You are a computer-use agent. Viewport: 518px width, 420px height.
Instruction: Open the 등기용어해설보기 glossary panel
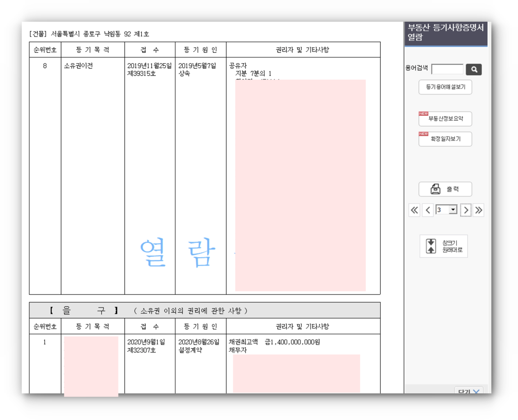pyautogui.click(x=445, y=87)
